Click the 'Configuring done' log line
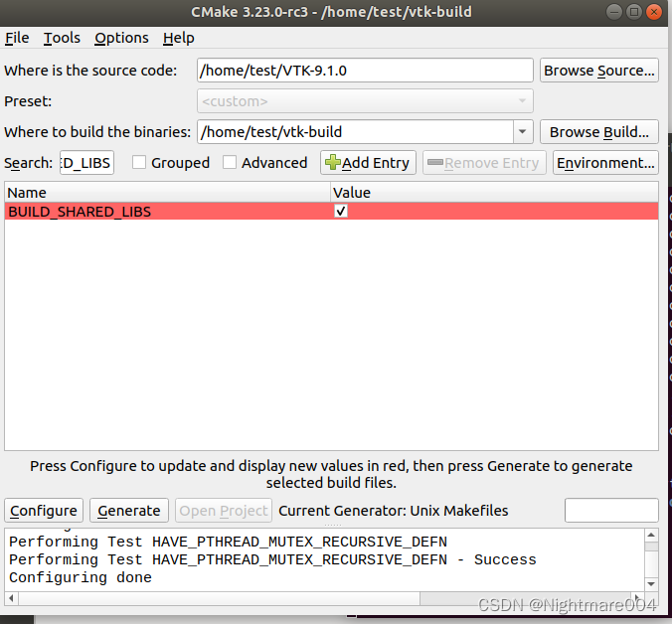 point(81,577)
